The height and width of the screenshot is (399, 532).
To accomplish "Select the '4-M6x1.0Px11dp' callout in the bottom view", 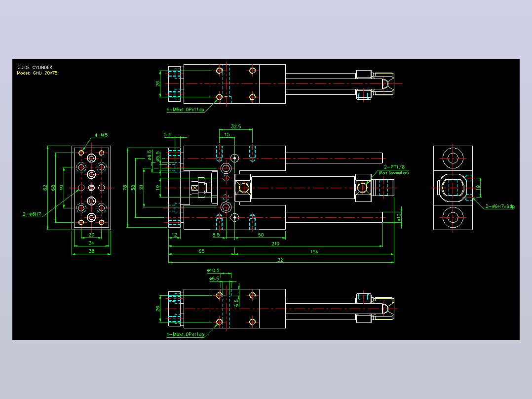I will point(186,334).
